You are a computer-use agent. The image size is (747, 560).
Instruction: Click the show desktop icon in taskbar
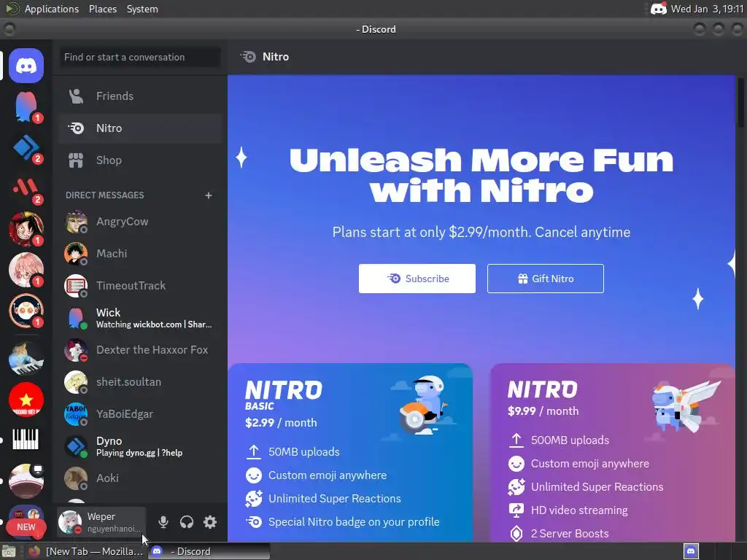pos(9,551)
